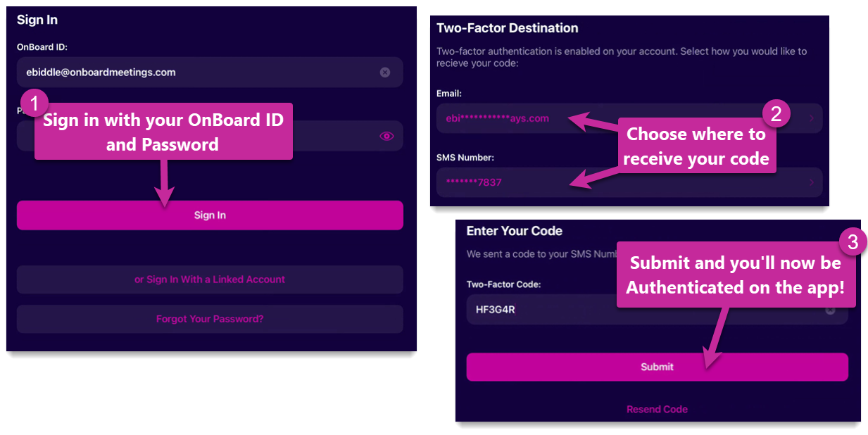The width and height of the screenshot is (868, 435).
Task: Click the Two-Factor Code input field
Action: click(x=549, y=310)
